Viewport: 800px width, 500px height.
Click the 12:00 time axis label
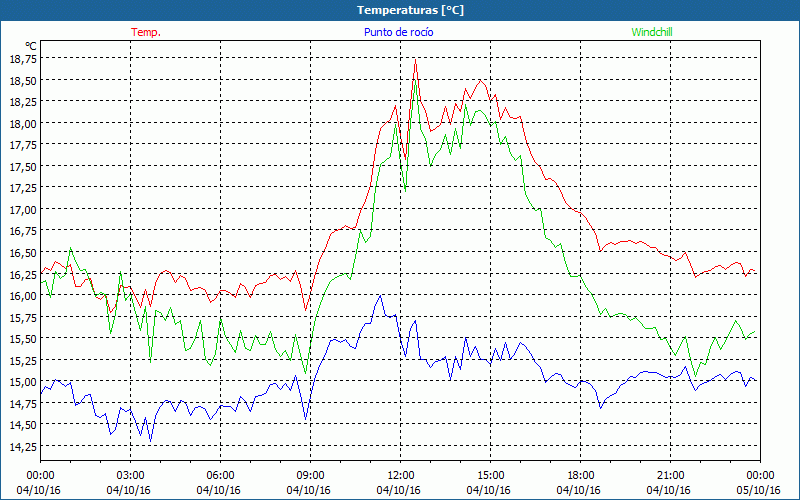tap(401, 476)
